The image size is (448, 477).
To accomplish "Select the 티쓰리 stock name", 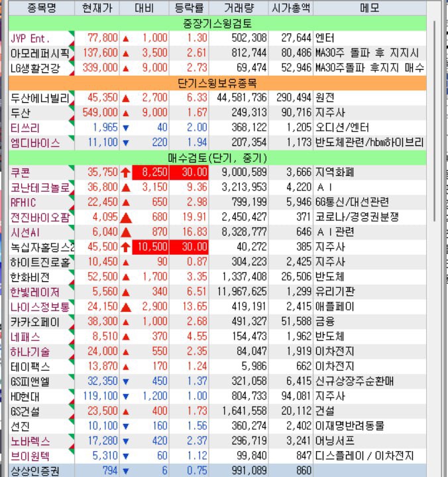I will point(25,128).
